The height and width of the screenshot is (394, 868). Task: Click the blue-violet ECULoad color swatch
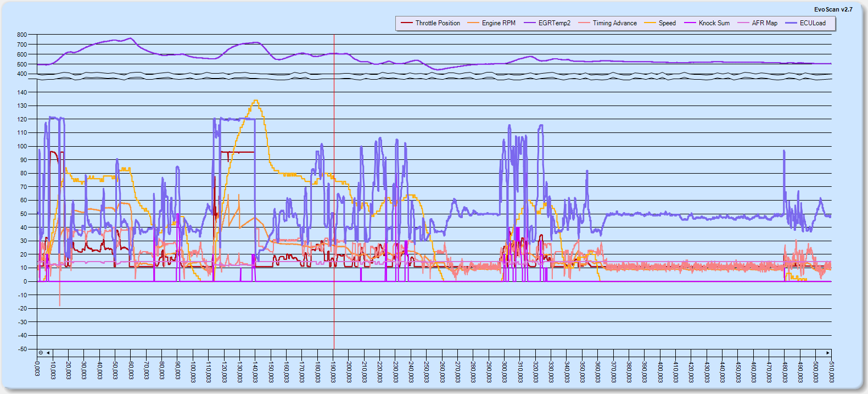coord(791,23)
